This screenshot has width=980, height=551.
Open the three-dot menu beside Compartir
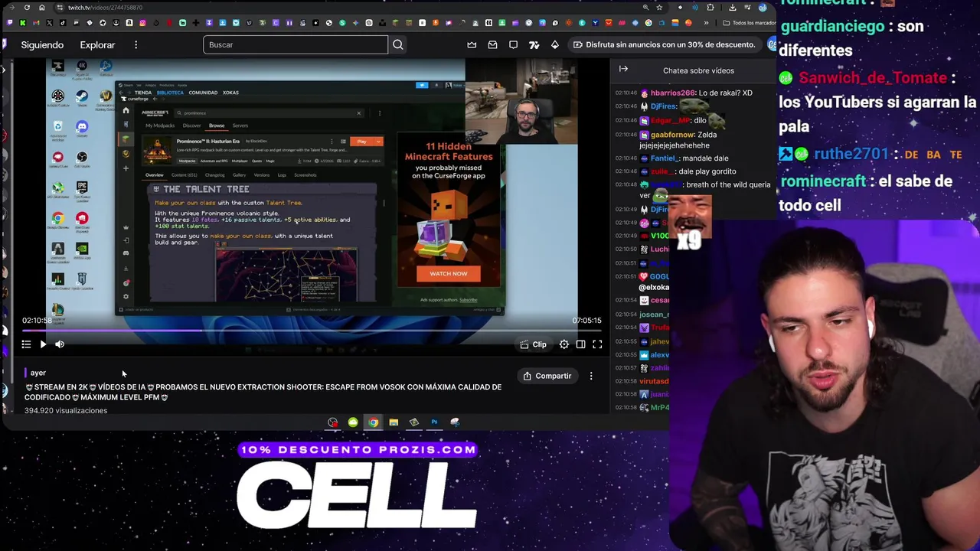[591, 376]
